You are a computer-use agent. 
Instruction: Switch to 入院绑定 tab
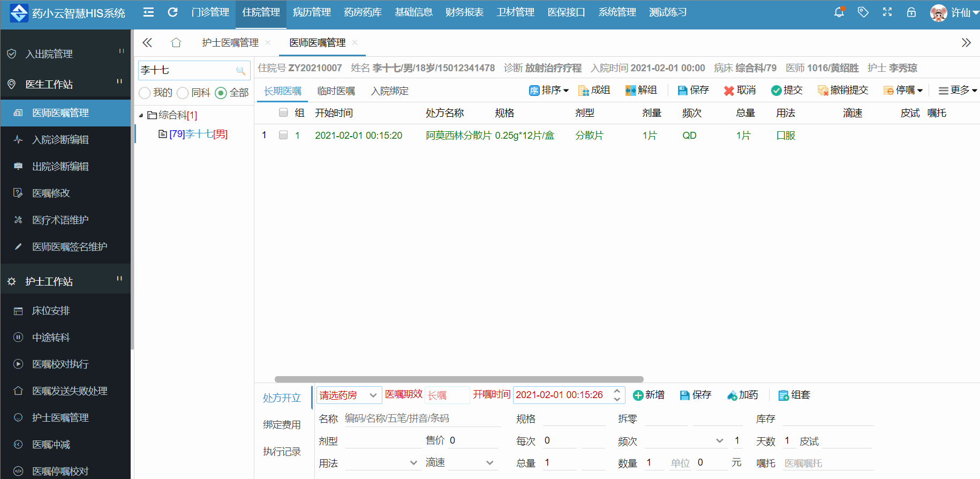pos(390,91)
